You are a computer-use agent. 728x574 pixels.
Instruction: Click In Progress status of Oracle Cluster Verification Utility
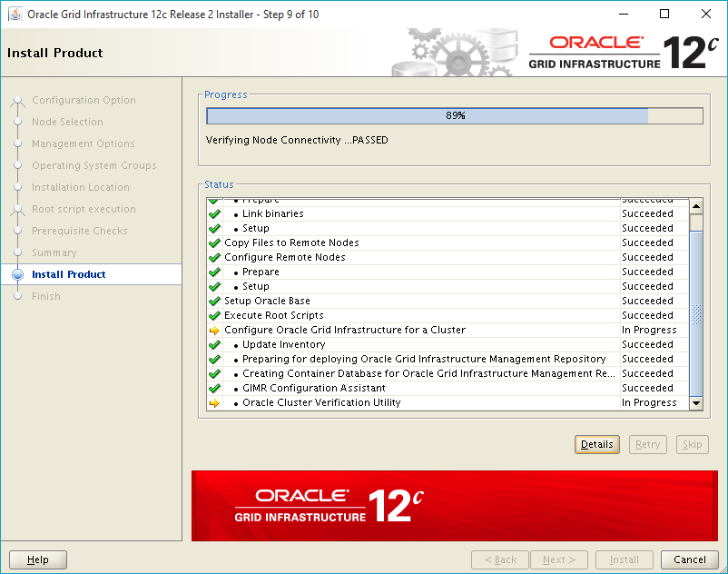(x=649, y=402)
